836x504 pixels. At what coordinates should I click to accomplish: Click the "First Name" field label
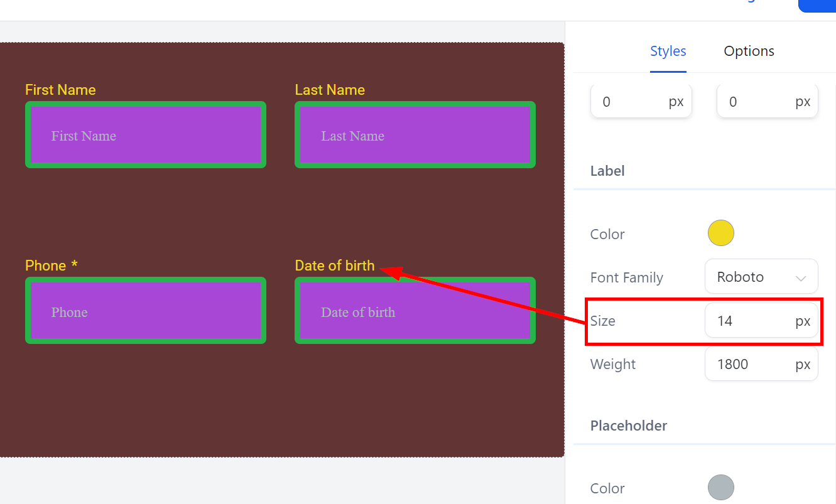pyautogui.click(x=60, y=90)
